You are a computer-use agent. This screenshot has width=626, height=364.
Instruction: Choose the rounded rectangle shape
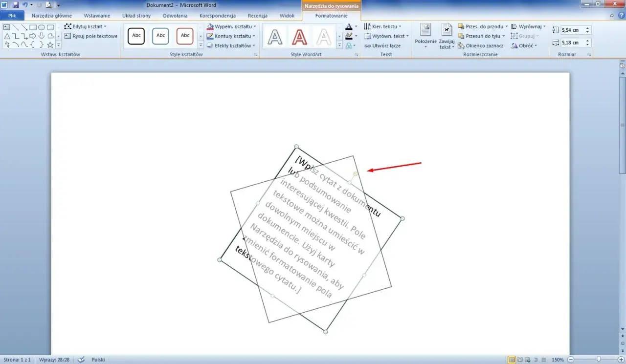pos(50,27)
